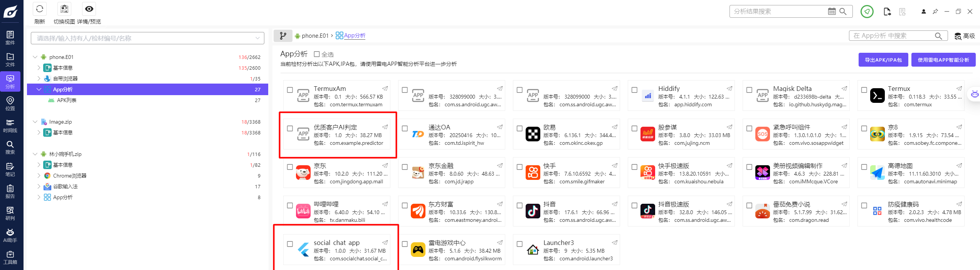The width and height of the screenshot is (980, 270).
Task: Click the green circular status icon
Action: (x=867, y=12)
